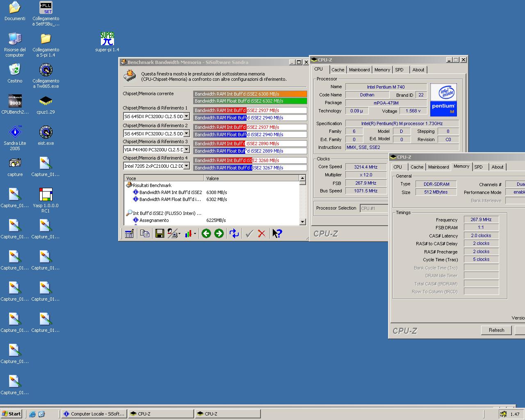Screen dimensions: 525x420
Task: Click the Intel Pentium M 740 name field
Action: pos(386,87)
